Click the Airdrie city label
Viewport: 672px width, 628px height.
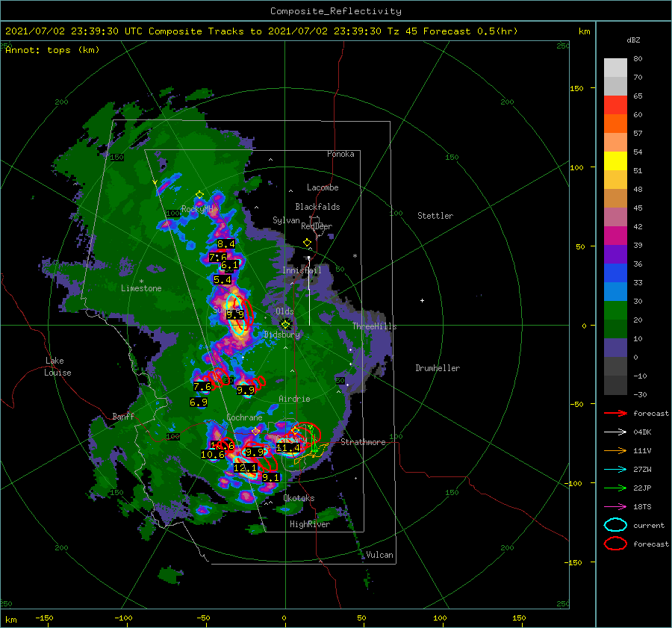point(294,399)
